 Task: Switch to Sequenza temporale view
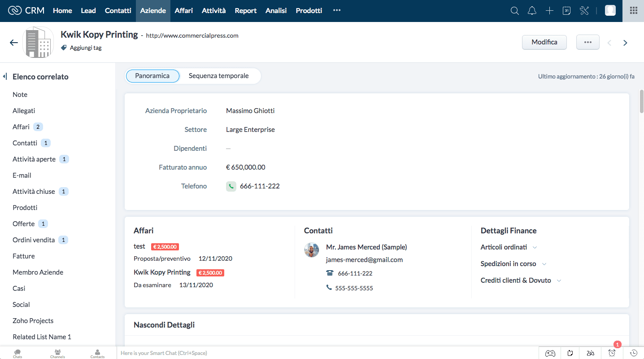[219, 76]
